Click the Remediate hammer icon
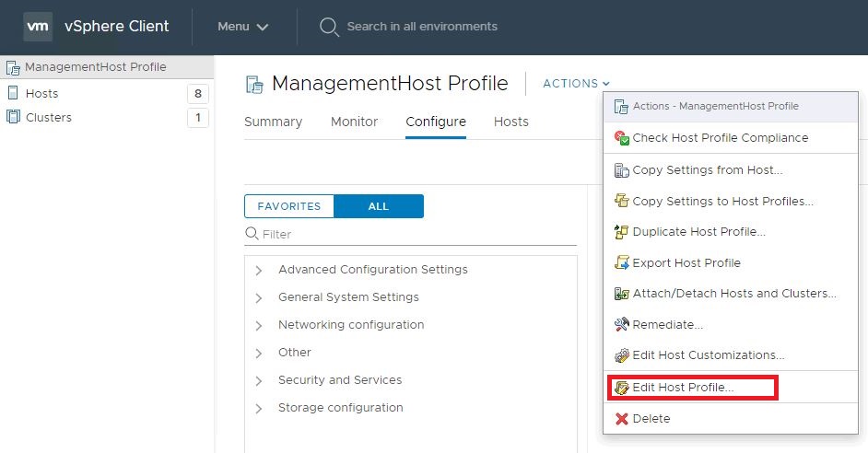Viewport: 868px width, 453px height. tap(621, 325)
